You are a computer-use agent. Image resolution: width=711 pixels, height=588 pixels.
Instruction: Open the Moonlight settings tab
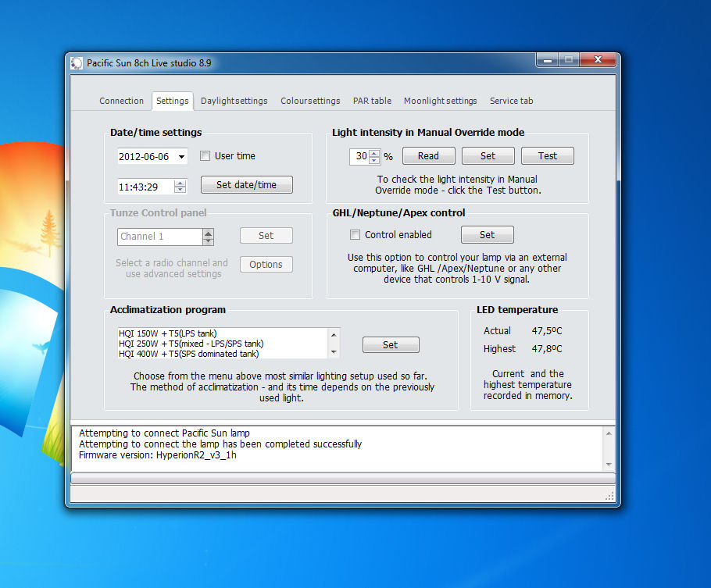click(x=441, y=101)
